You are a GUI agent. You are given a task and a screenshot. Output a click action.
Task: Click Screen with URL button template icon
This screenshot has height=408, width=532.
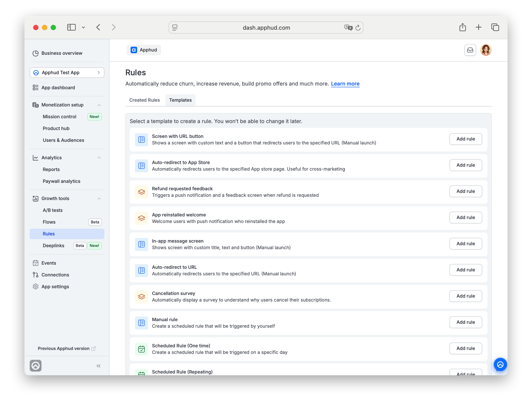pos(142,140)
